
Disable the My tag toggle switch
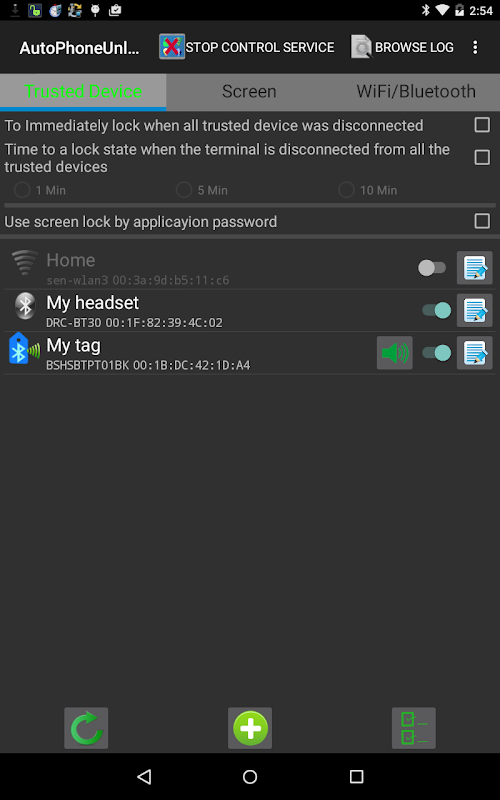(437, 353)
